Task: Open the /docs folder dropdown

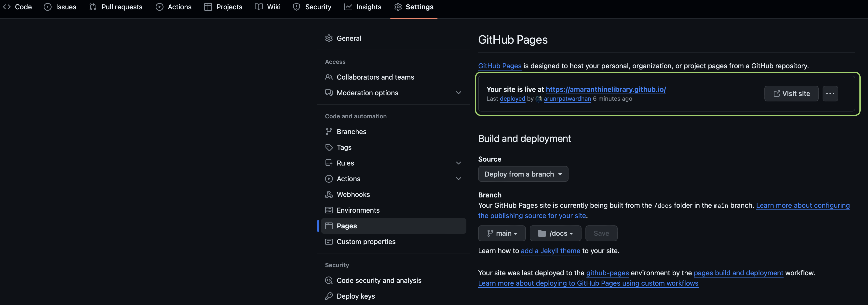Action: tap(555, 233)
